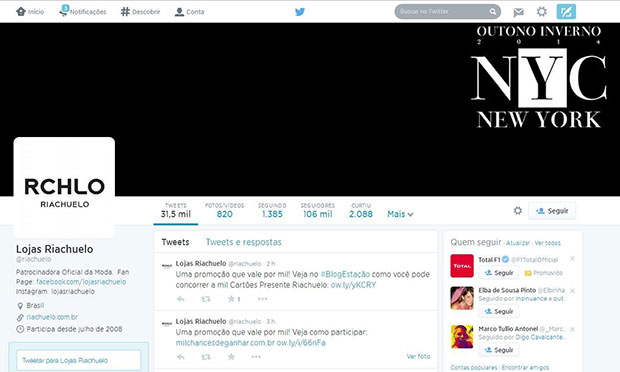The image size is (620, 372).
Task: Reply to the 2 h tweet
Action: click(x=181, y=299)
